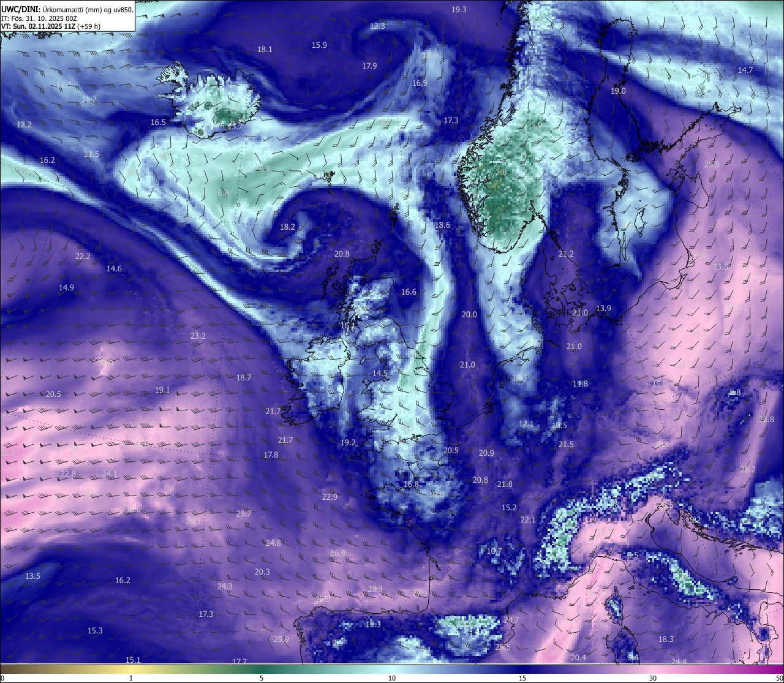
Task: Click the 18.2 value in the low's center
Action: pos(287,227)
